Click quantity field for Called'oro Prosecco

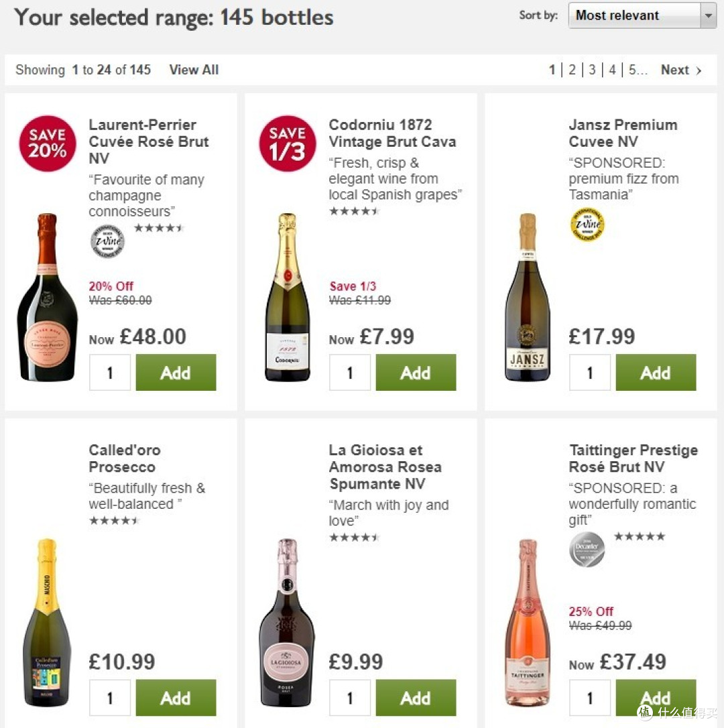[109, 698]
